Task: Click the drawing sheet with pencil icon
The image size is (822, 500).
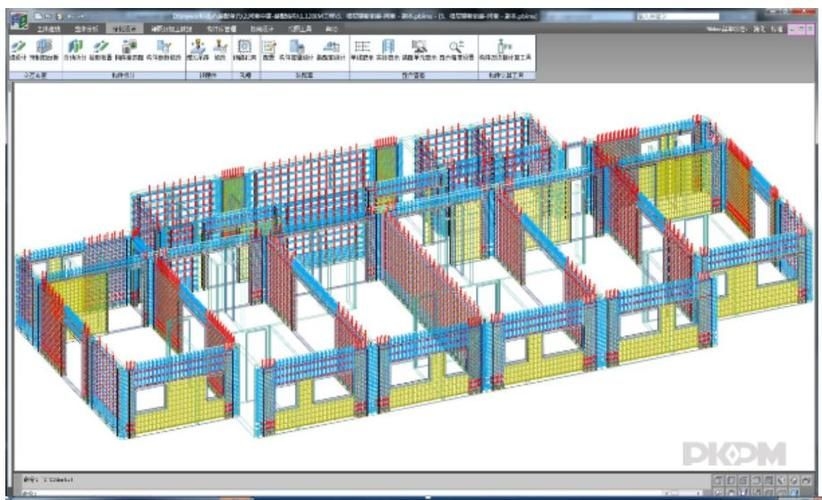Action: pyautogui.click(x=268, y=47)
